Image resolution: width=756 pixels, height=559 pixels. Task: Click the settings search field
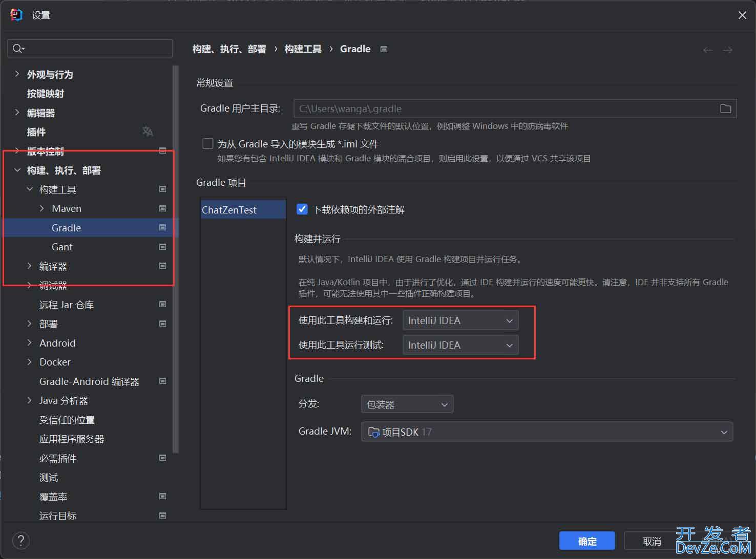point(90,48)
